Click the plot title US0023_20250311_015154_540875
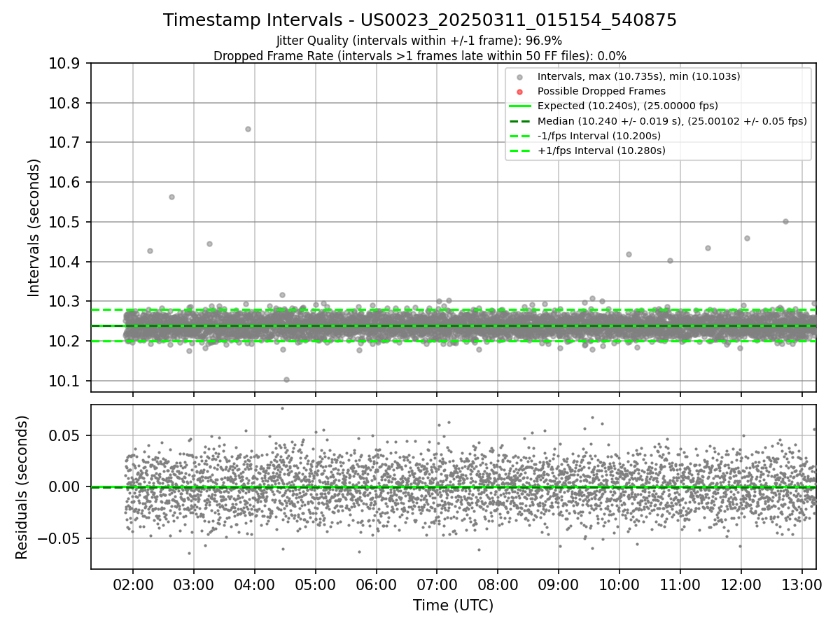Viewport: 840px width, 630px height. point(419,20)
